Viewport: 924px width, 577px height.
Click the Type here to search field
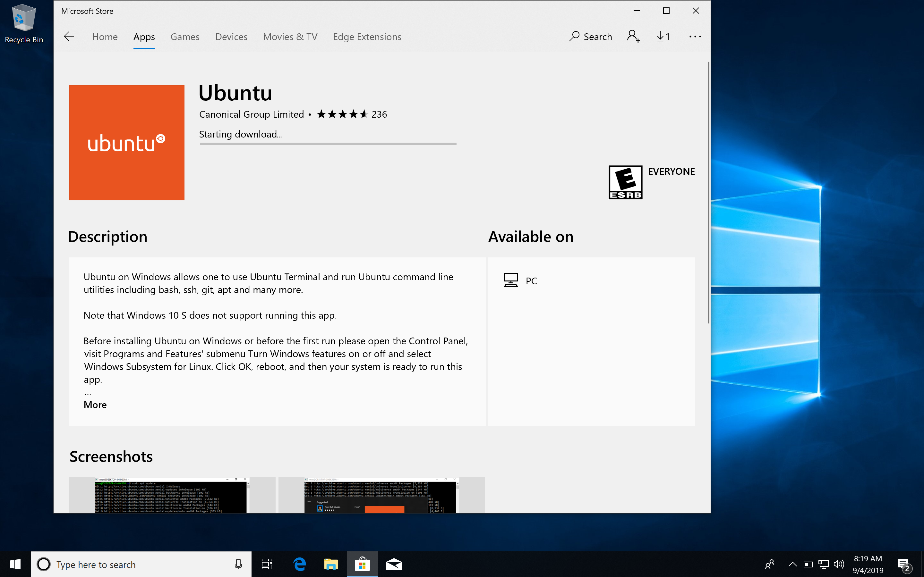141,564
